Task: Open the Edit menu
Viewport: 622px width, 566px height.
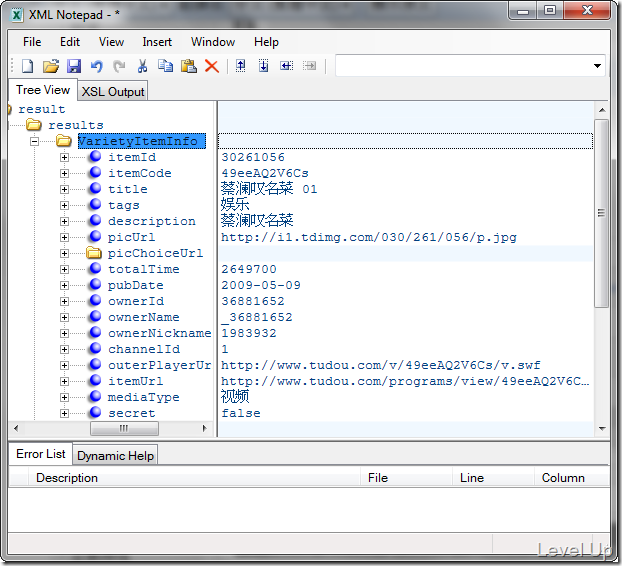Action: coord(70,42)
